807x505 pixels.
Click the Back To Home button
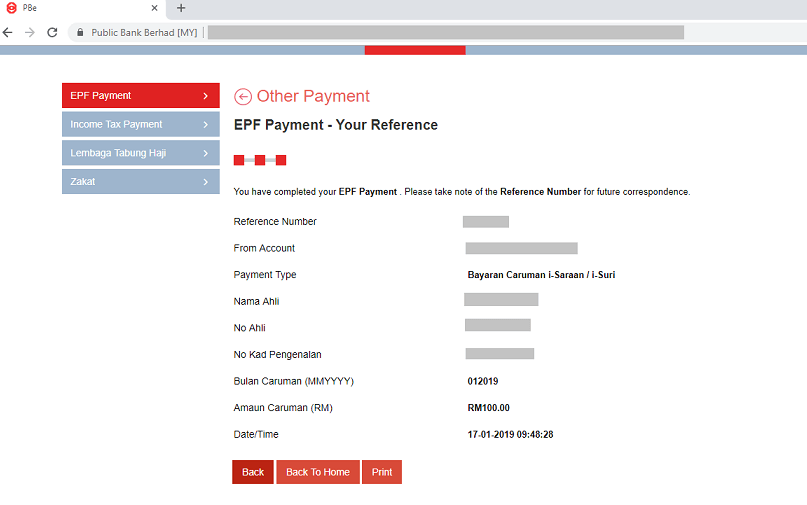coord(318,472)
